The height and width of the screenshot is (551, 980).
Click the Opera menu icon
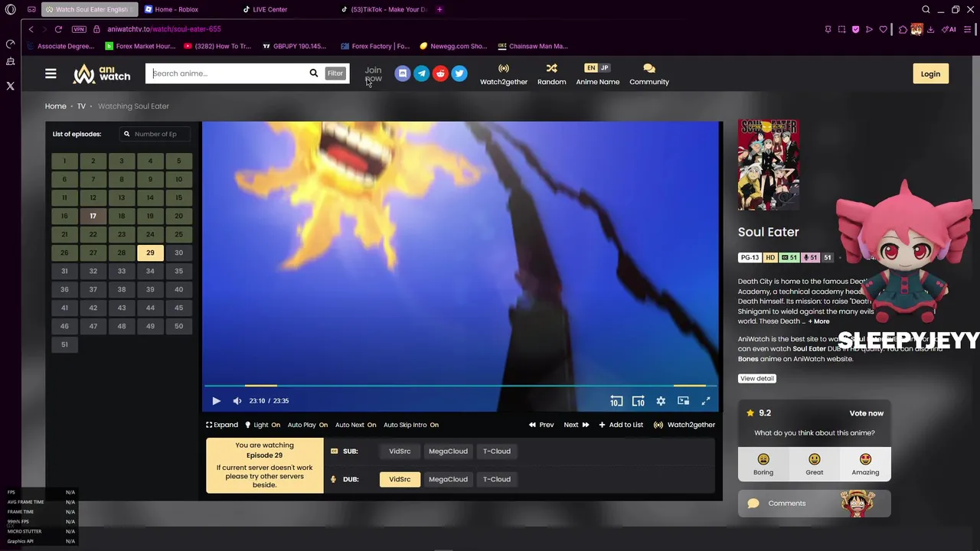(10, 9)
